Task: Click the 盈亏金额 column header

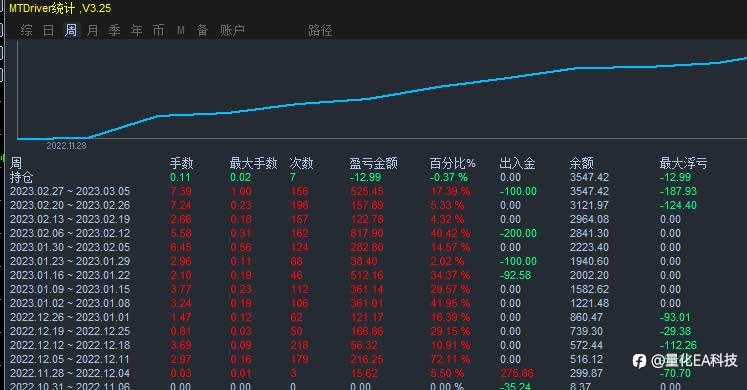Action: pos(373,163)
